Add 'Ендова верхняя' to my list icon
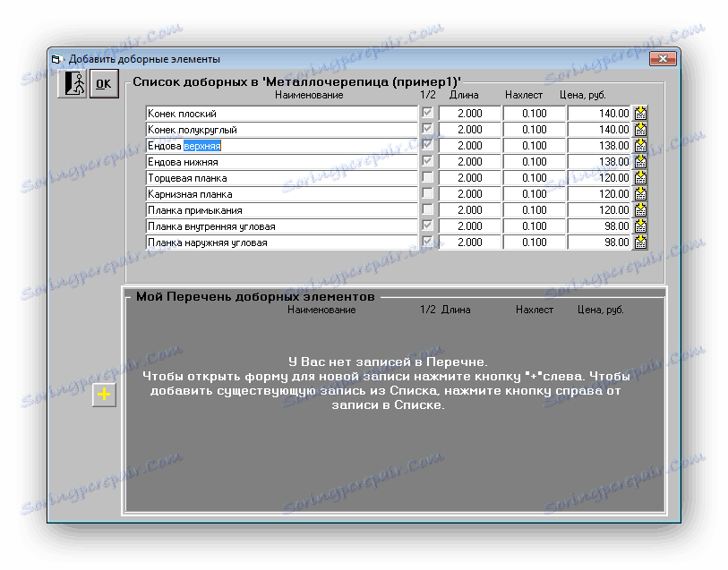 coord(641,146)
